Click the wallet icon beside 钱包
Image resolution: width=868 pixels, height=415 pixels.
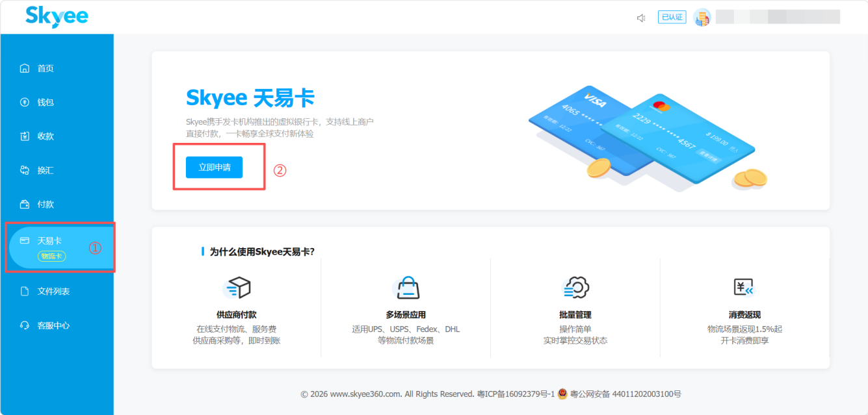point(25,102)
